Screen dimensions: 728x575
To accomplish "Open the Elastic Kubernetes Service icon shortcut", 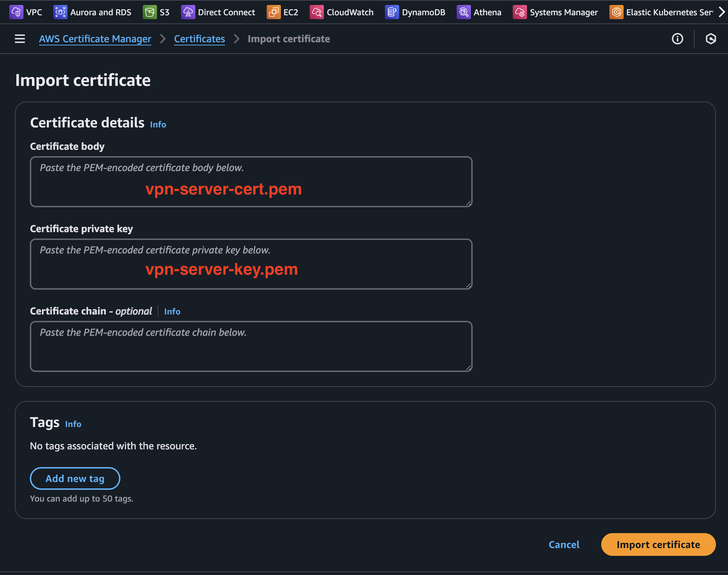I will [616, 12].
